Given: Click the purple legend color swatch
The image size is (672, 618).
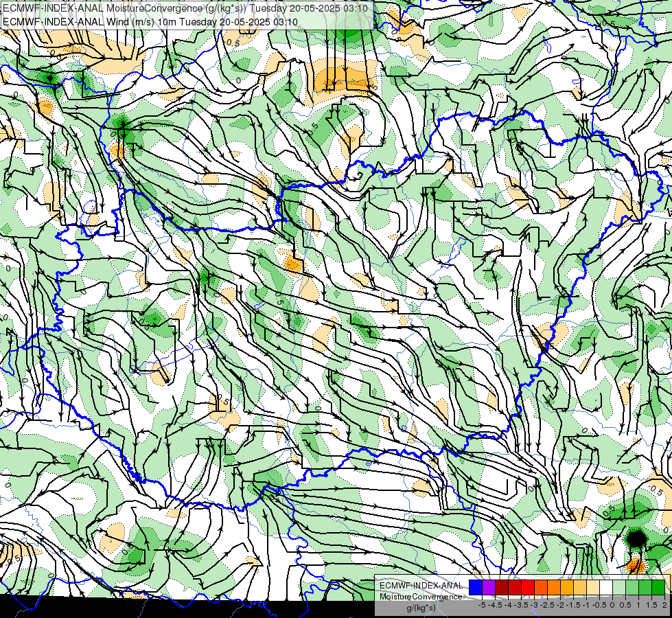Looking at the screenshot, I should tap(489, 587).
